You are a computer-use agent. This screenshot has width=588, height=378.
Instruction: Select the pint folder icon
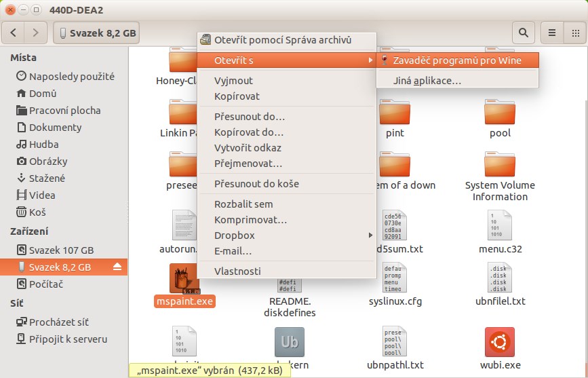coord(395,112)
